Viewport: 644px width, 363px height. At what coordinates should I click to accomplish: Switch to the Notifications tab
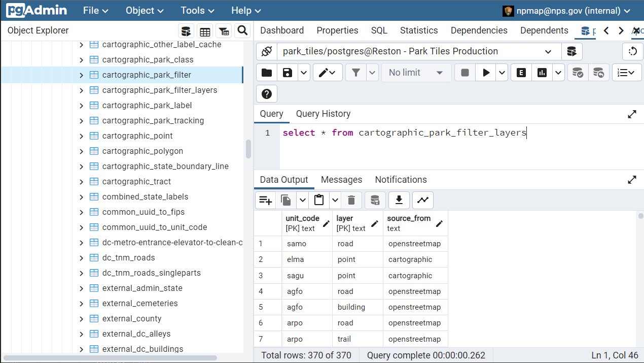click(401, 180)
